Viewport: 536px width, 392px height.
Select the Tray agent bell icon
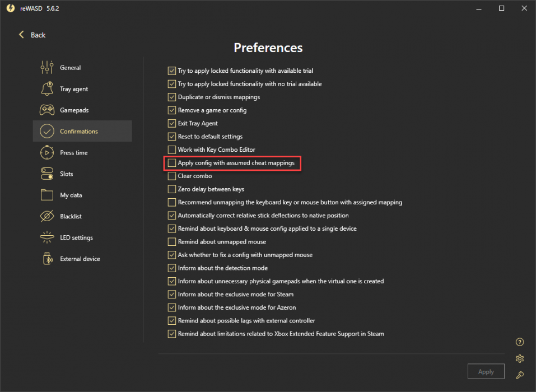[47, 88]
